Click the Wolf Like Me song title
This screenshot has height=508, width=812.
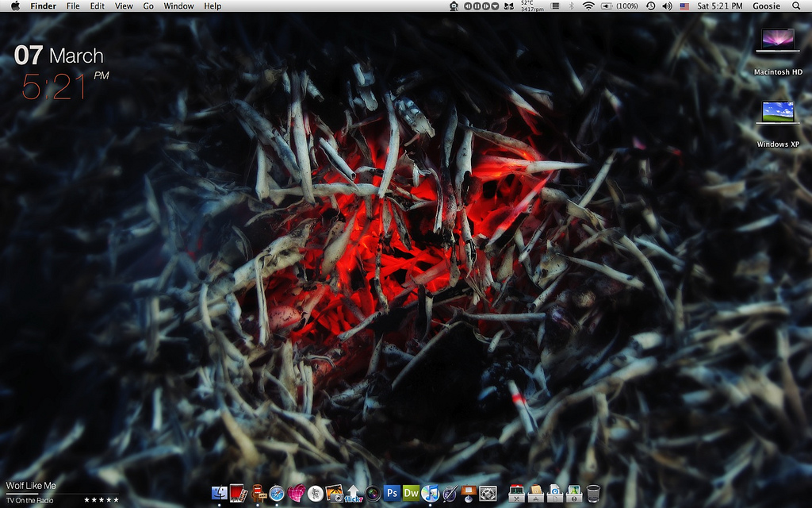pyautogui.click(x=31, y=486)
